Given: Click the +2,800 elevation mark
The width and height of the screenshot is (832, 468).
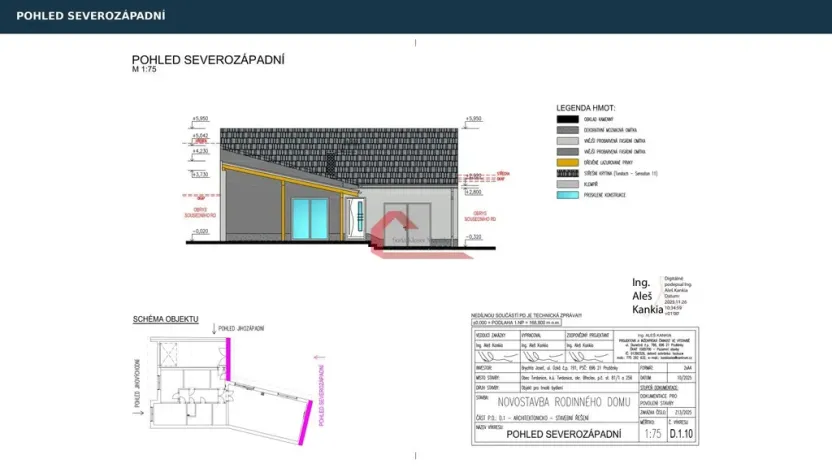Looking at the screenshot, I should point(473,192).
